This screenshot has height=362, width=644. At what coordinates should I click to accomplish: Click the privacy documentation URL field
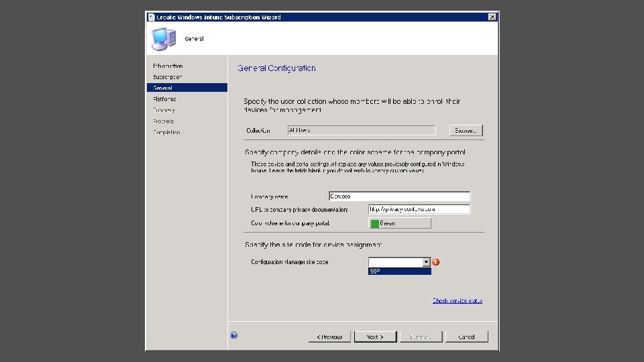click(x=419, y=209)
